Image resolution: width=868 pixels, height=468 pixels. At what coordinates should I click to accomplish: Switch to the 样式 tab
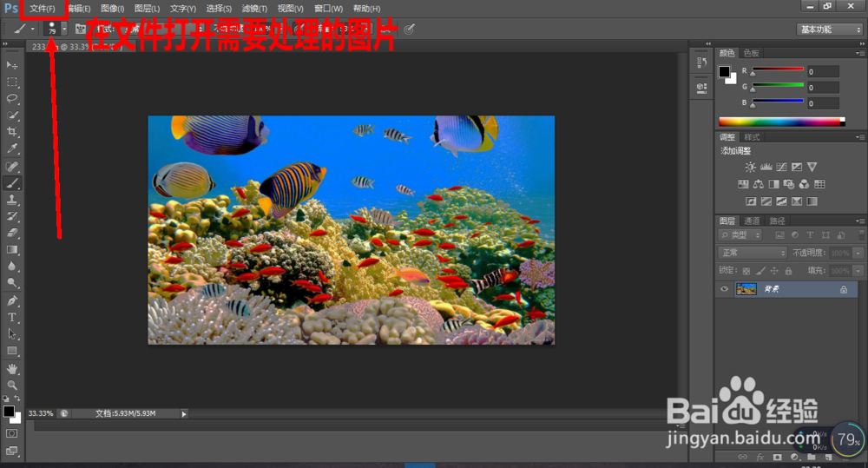[x=752, y=137]
